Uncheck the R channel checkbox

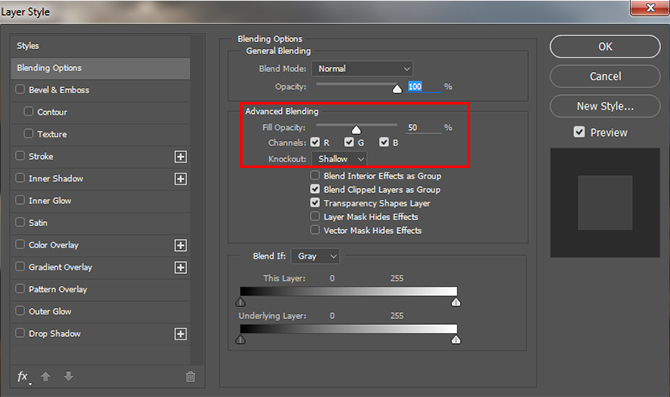pyautogui.click(x=315, y=142)
